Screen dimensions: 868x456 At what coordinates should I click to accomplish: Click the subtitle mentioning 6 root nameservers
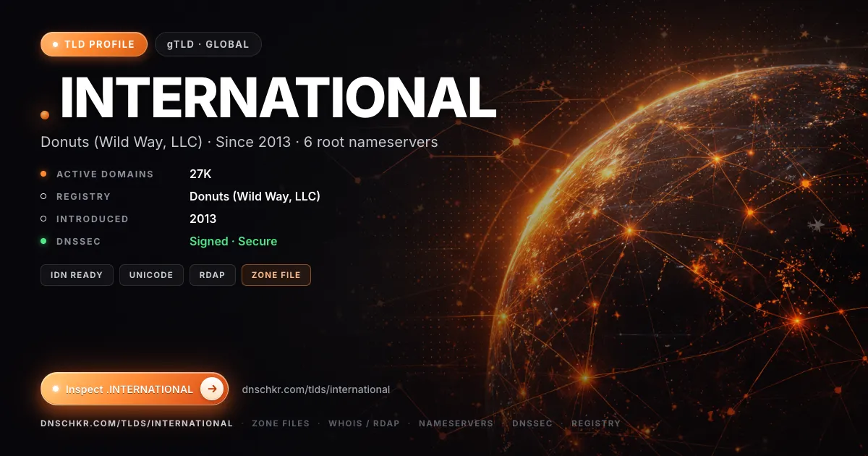239,143
